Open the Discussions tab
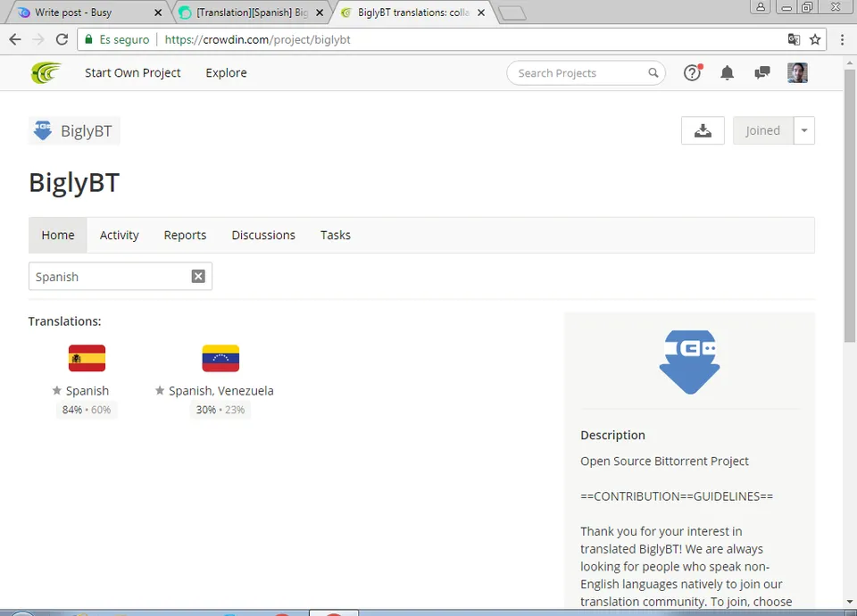Viewport: 857px width, 616px height. 263,235
